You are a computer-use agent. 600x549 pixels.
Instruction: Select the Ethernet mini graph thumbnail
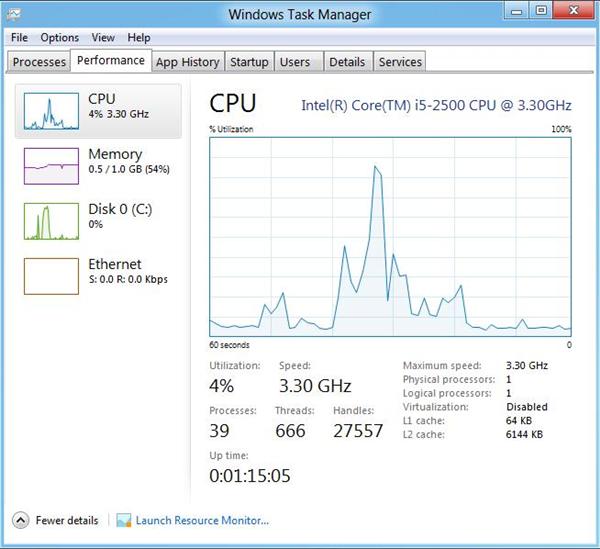click(51, 276)
